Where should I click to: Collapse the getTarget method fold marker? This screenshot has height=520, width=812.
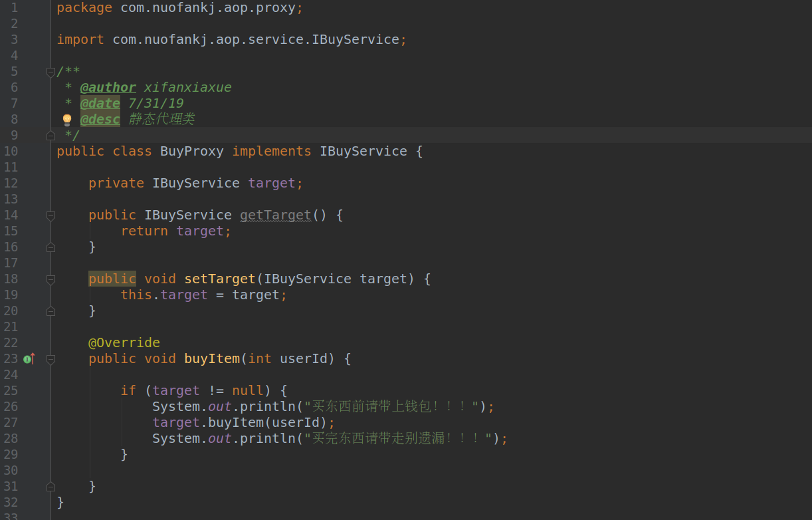51,215
